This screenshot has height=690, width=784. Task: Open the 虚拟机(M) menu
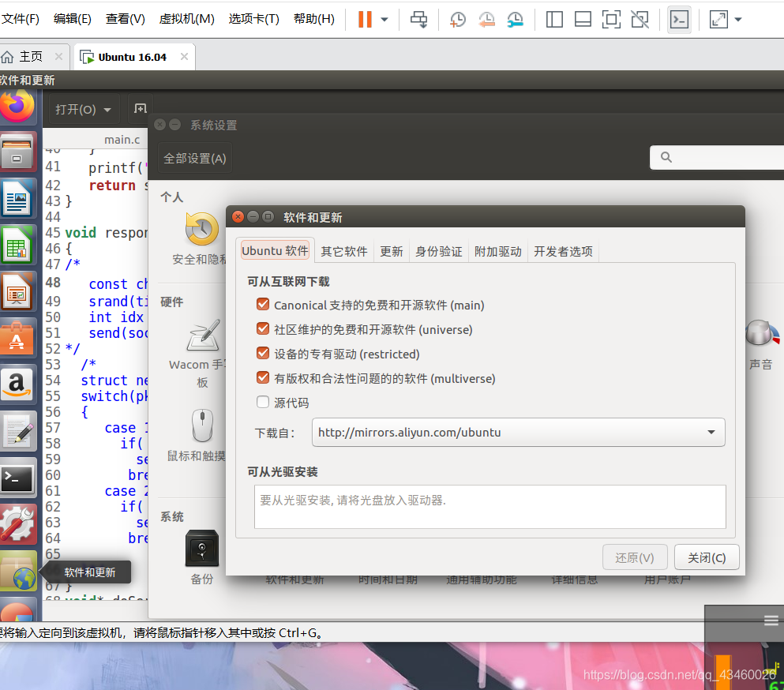[x=186, y=19]
